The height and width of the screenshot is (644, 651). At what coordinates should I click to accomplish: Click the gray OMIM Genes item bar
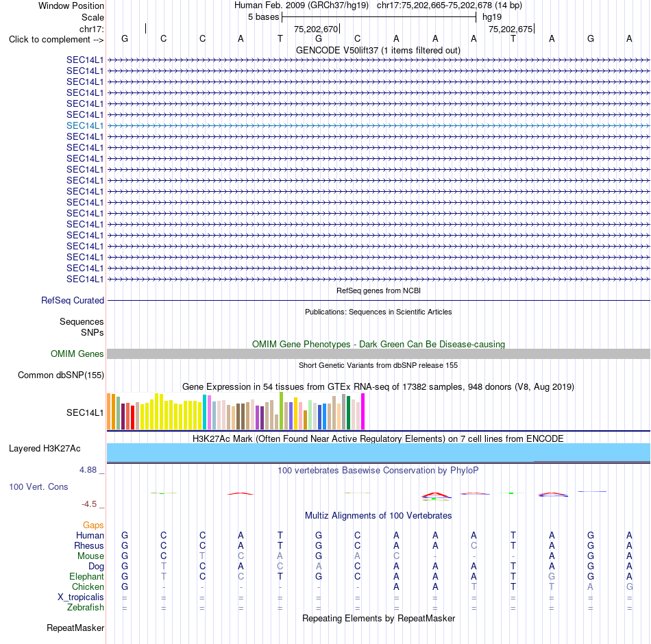[378, 354]
